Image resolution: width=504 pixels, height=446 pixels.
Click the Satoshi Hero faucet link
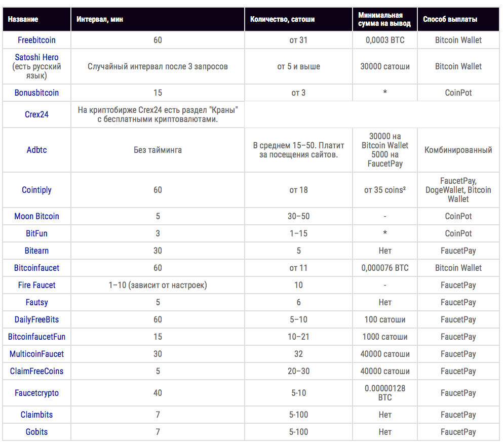(x=36, y=57)
